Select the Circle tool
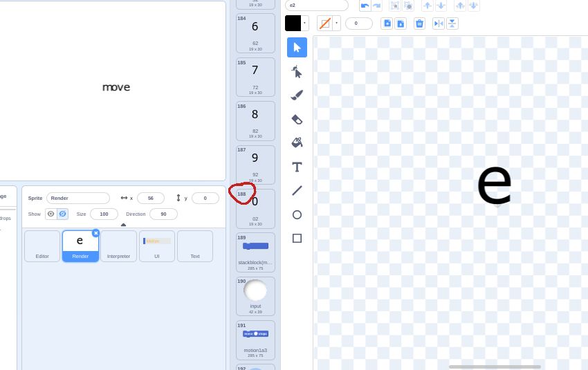The image size is (588, 370). pyautogui.click(x=297, y=214)
